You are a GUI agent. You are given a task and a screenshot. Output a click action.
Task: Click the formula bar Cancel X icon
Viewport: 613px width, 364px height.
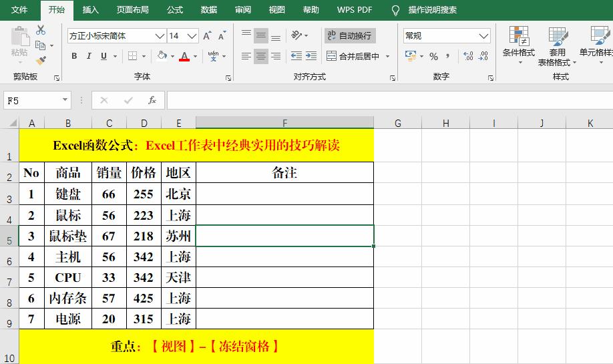coord(104,100)
